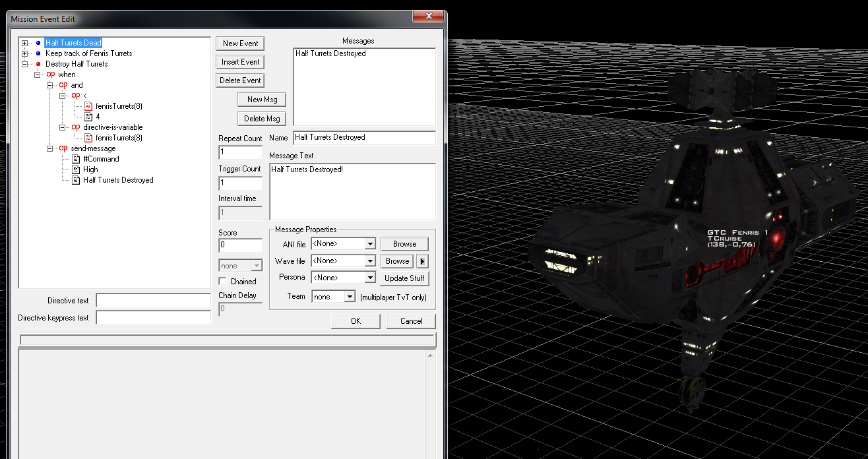Click the Update Stuff button

point(405,278)
